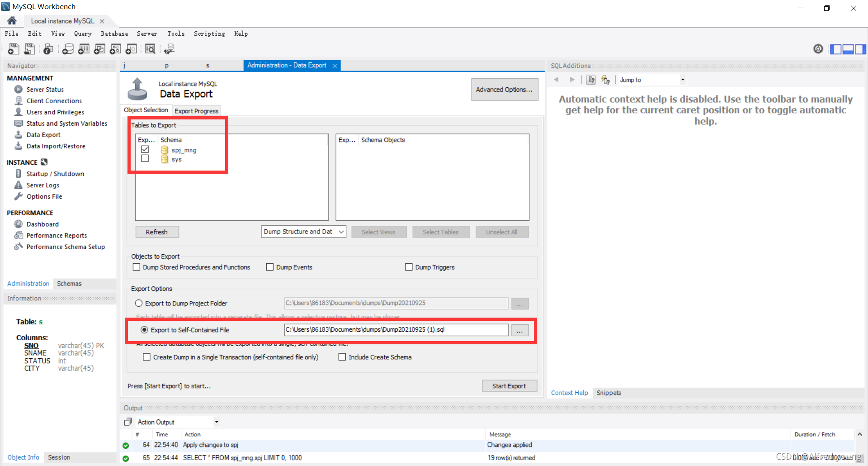868x466 pixels.
Task: Uncheck the spj_mng schema export checkbox
Action: tap(145, 149)
